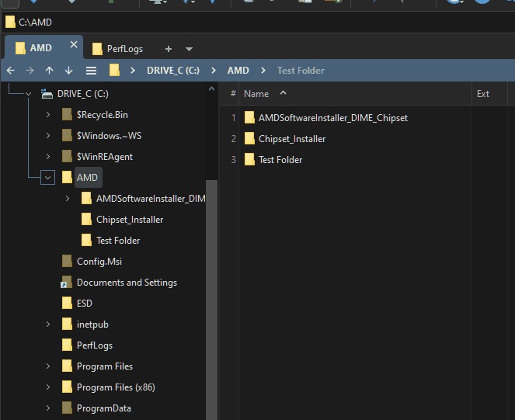Close the AMD tab
Viewport: 515px width, 420px height.
pos(74,45)
